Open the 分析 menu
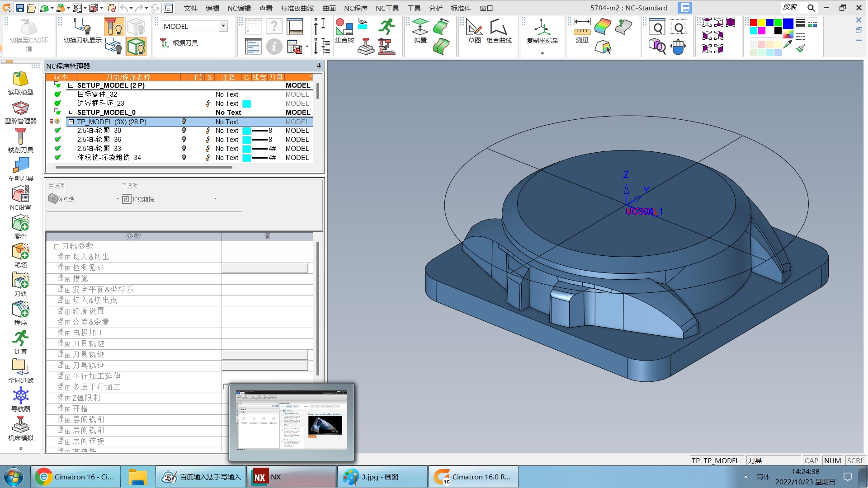The image size is (868, 488). pos(435,8)
